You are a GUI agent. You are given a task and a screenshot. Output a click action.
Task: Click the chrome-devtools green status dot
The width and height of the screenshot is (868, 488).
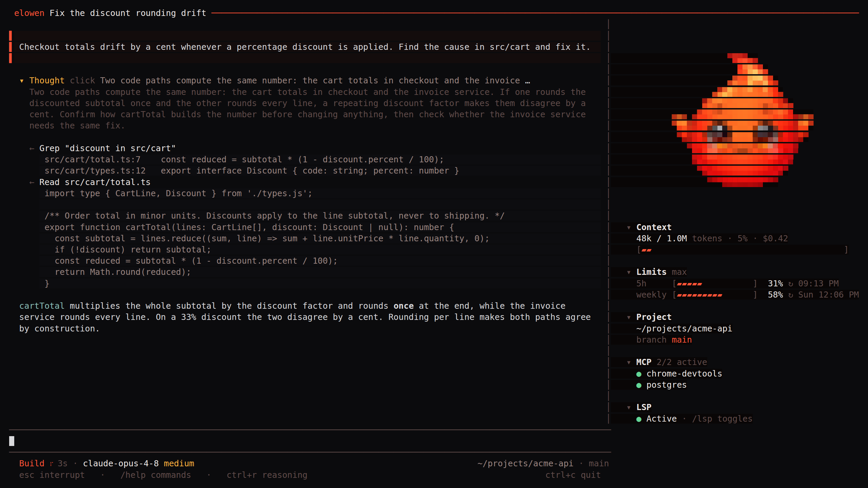point(639,374)
